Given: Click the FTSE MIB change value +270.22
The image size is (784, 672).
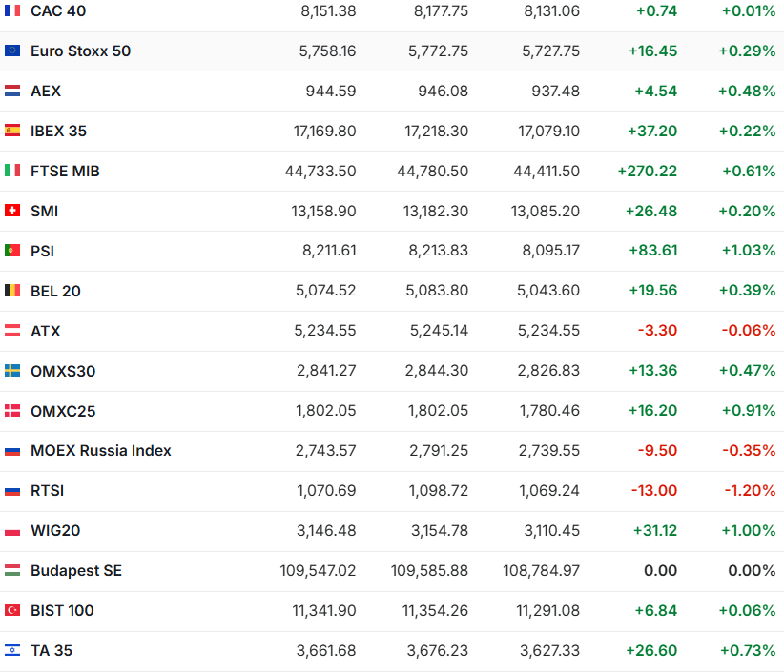Looking at the screenshot, I should coord(648,171).
